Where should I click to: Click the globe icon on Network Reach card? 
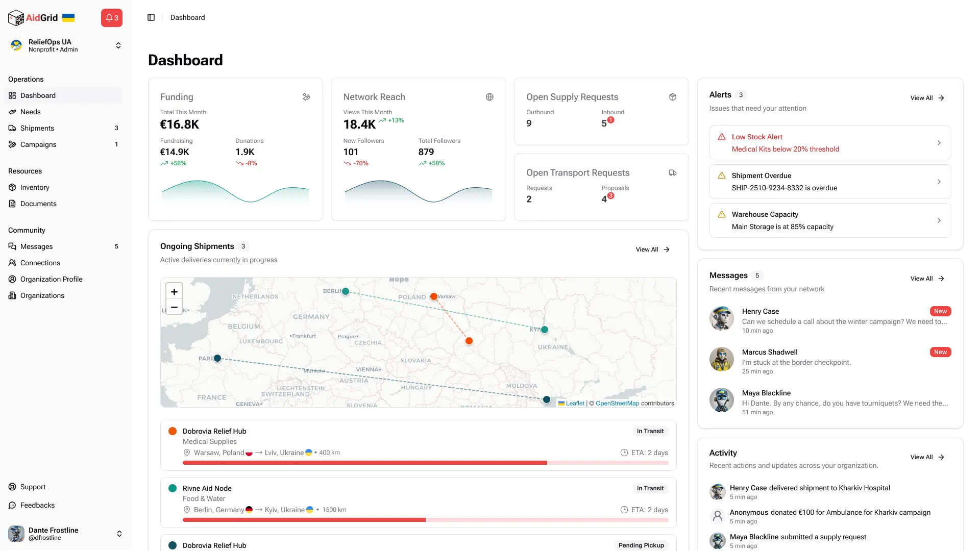[489, 97]
